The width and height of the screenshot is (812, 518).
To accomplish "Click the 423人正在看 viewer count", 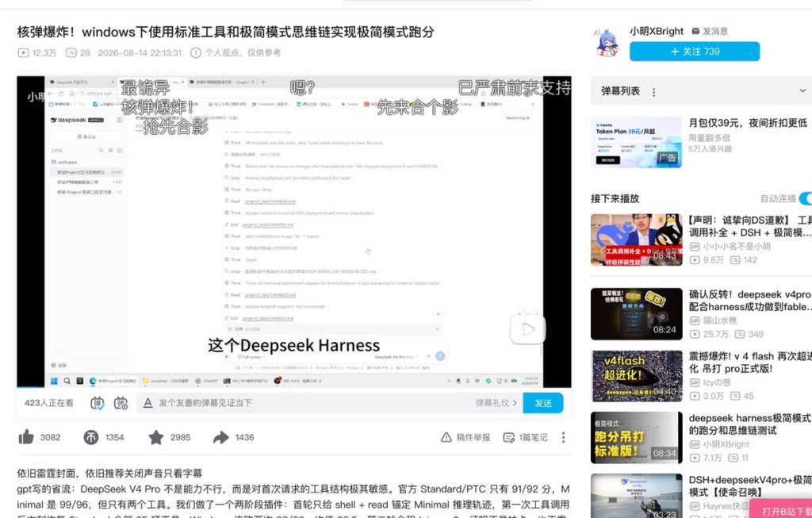I will pos(48,403).
